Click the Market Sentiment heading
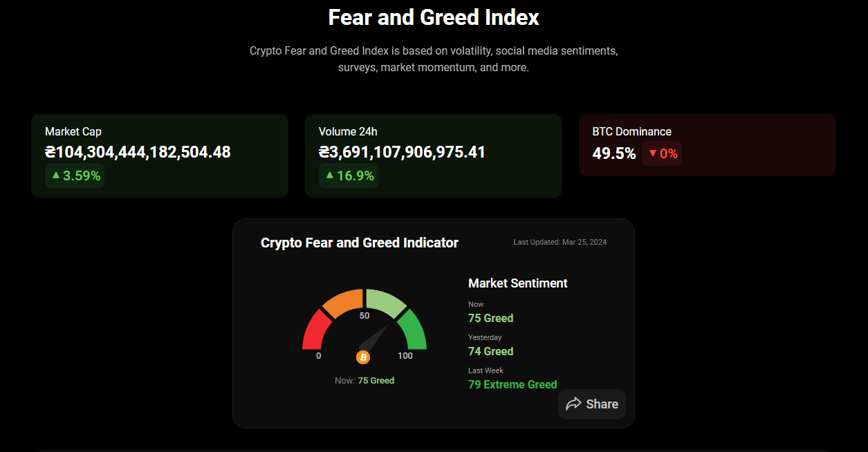The image size is (868, 452). (517, 283)
